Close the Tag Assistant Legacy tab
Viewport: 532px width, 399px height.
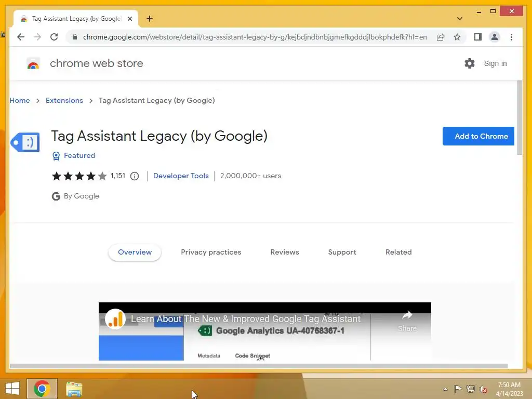(129, 19)
